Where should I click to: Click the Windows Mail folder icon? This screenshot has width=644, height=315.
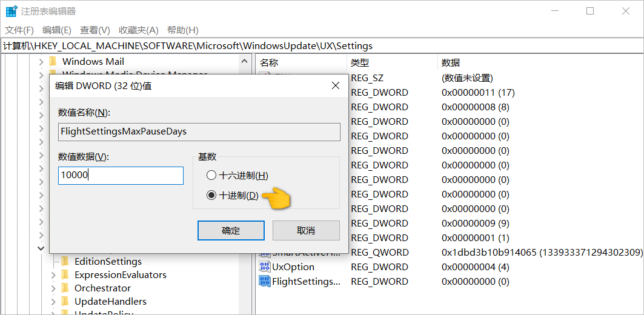click(53, 61)
